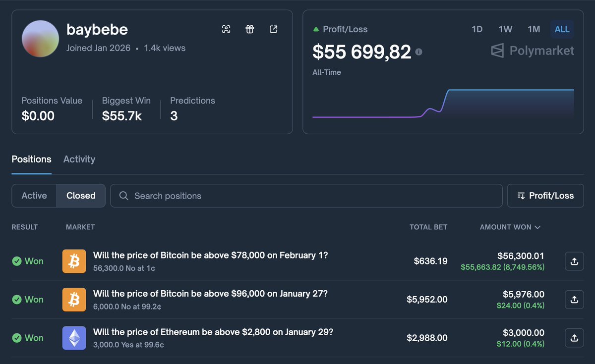Image resolution: width=595 pixels, height=364 pixels.
Task: Click the 3,000.0 Yes at 99.6¢ text
Action: 128,345
